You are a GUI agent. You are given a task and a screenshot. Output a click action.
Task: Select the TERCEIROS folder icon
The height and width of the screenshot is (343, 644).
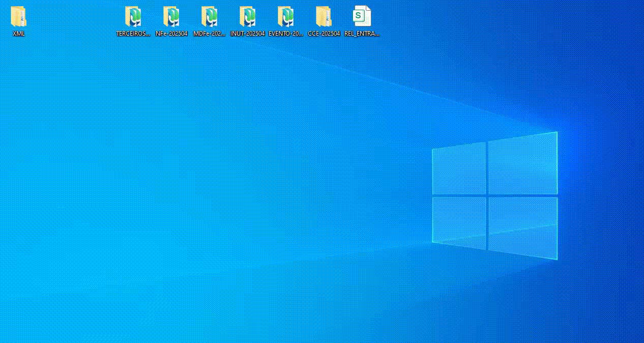tap(133, 16)
